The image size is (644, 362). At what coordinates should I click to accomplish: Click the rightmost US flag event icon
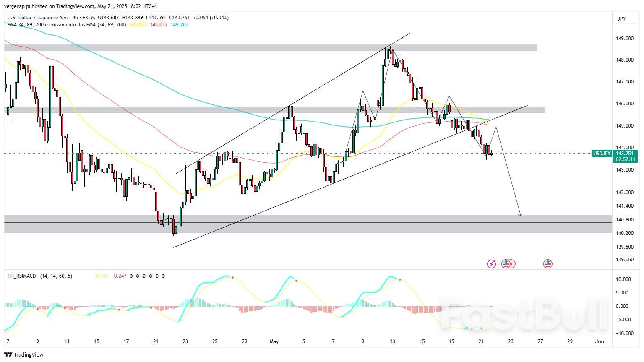coord(548,263)
